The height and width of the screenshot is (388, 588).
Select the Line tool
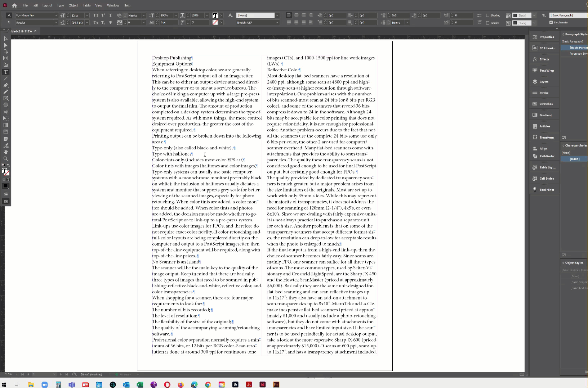click(5, 78)
